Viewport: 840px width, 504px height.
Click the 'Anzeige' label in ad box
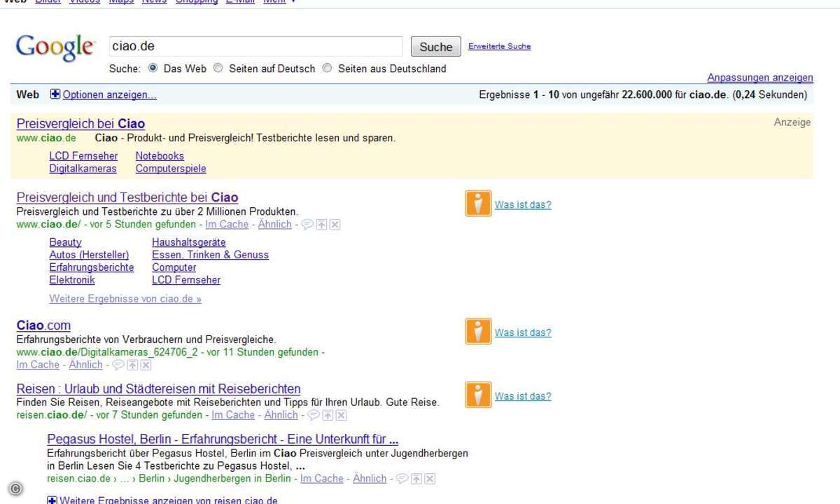(792, 122)
